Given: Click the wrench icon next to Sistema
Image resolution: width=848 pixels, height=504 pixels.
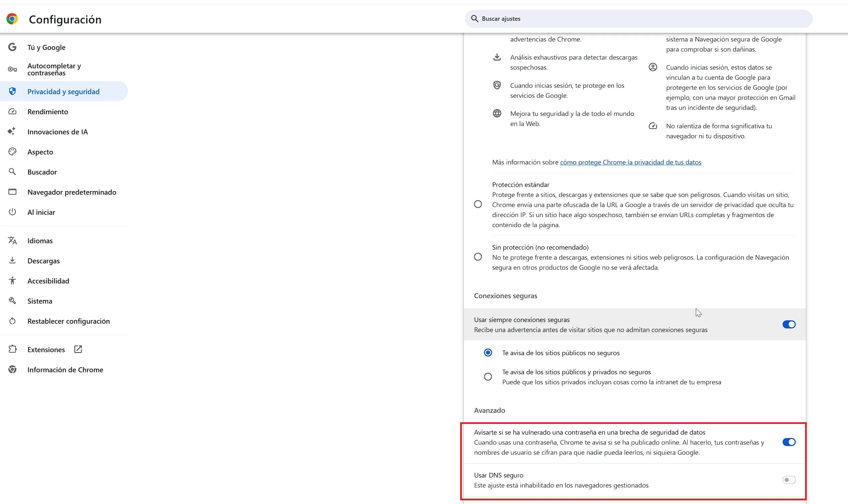Looking at the screenshot, I should (x=12, y=301).
